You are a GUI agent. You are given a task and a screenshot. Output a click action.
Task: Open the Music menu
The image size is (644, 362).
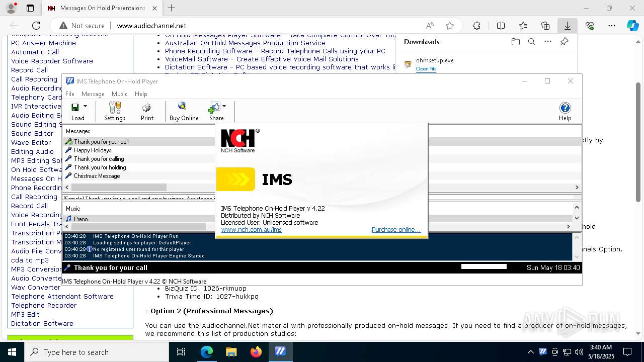(120, 94)
